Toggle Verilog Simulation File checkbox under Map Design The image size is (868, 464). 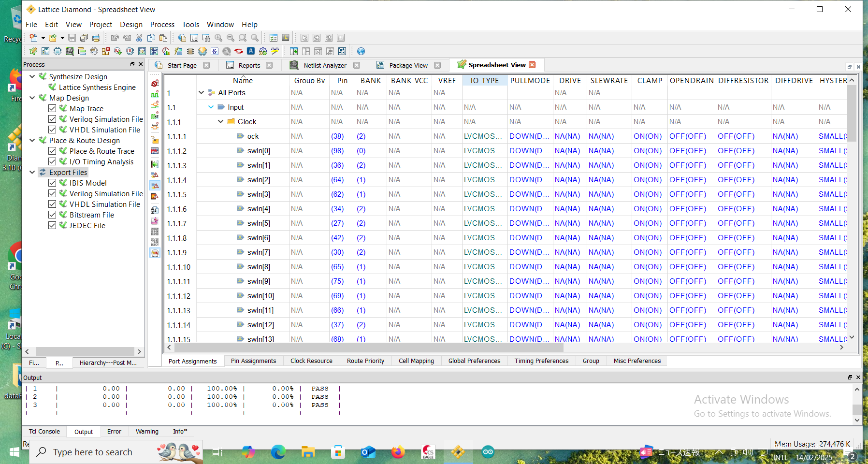52,119
